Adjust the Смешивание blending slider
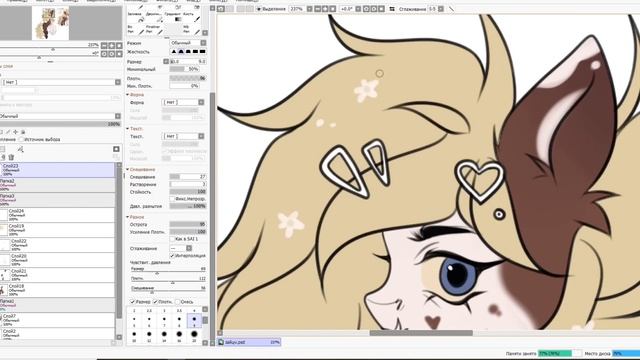The image size is (640, 360). coord(188,177)
